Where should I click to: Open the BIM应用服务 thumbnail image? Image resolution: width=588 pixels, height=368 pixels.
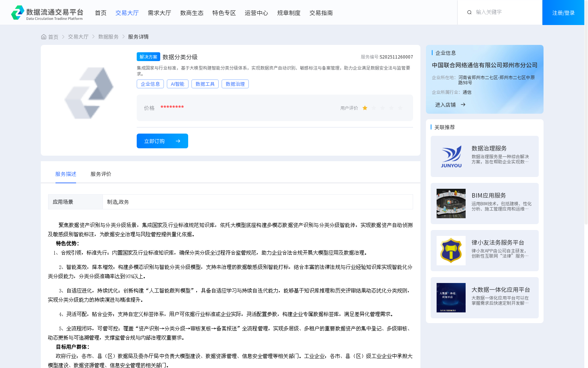tap(451, 204)
